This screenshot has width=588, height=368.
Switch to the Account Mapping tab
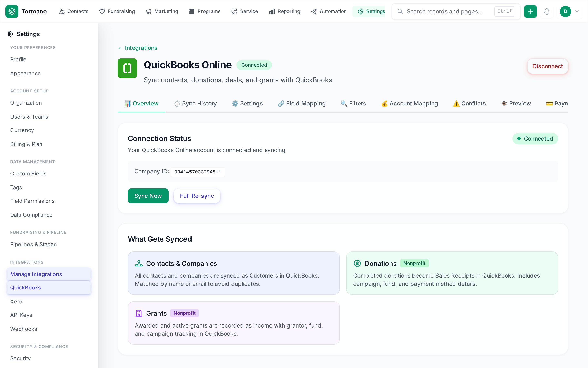(410, 103)
